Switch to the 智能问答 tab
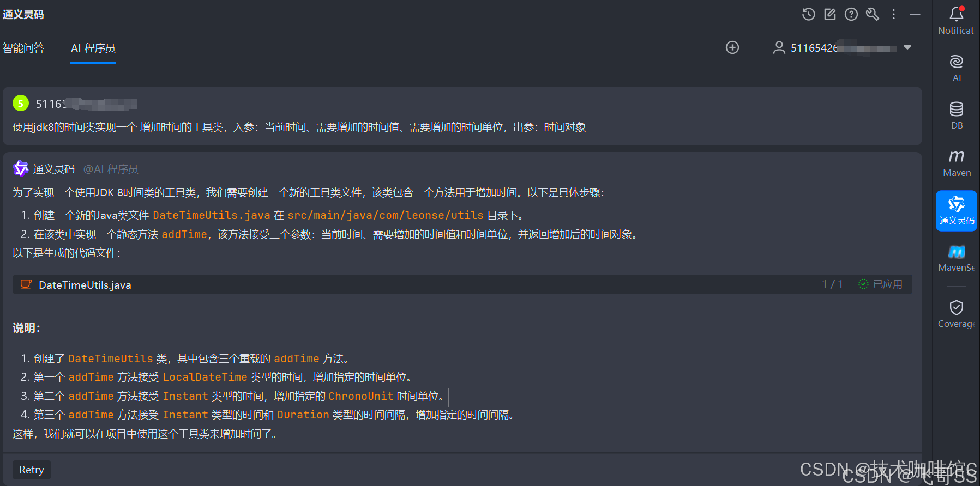980x486 pixels. (x=23, y=48)
